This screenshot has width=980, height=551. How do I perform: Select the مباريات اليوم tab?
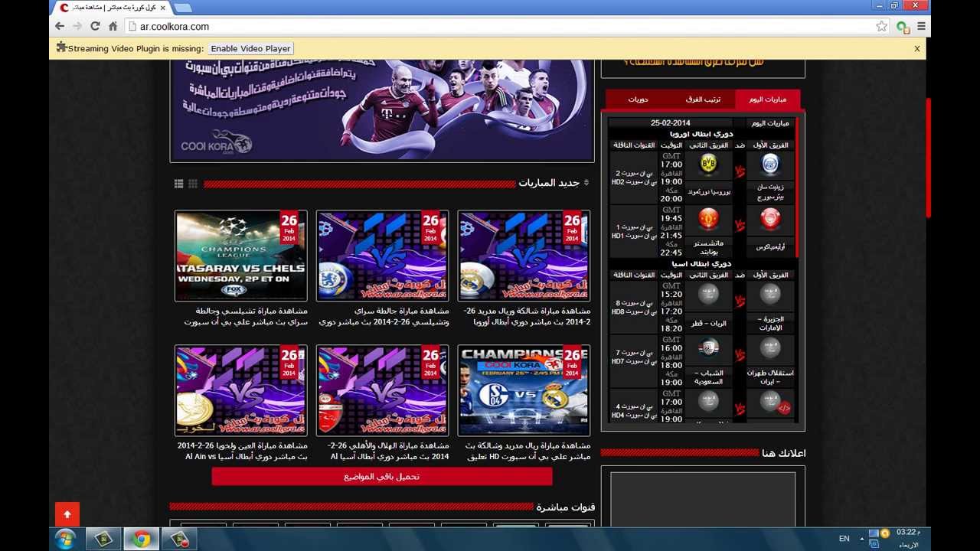[x=768, y=99]
